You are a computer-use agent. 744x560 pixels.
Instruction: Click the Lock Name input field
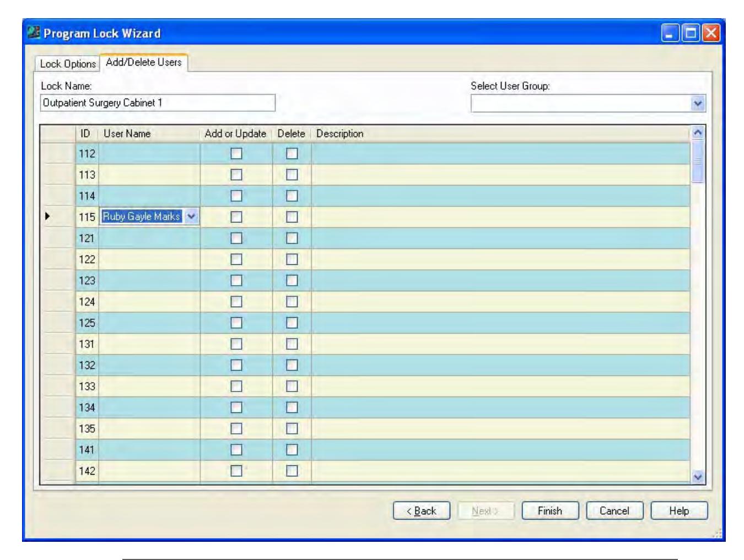(158, 103)
